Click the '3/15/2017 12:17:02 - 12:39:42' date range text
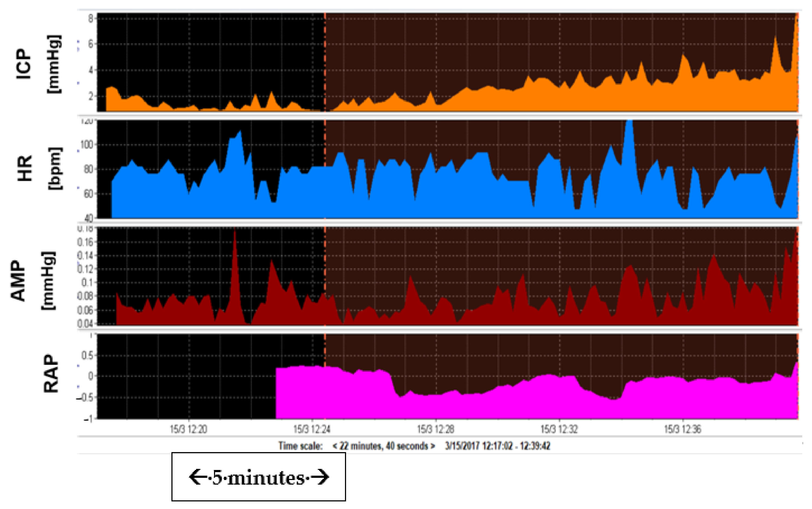 pos(497,446)
